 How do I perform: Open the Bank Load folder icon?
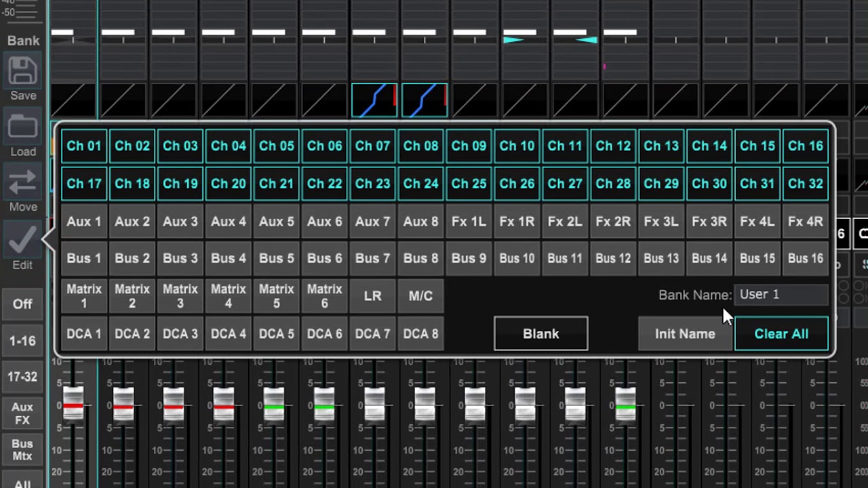[23, 128]
